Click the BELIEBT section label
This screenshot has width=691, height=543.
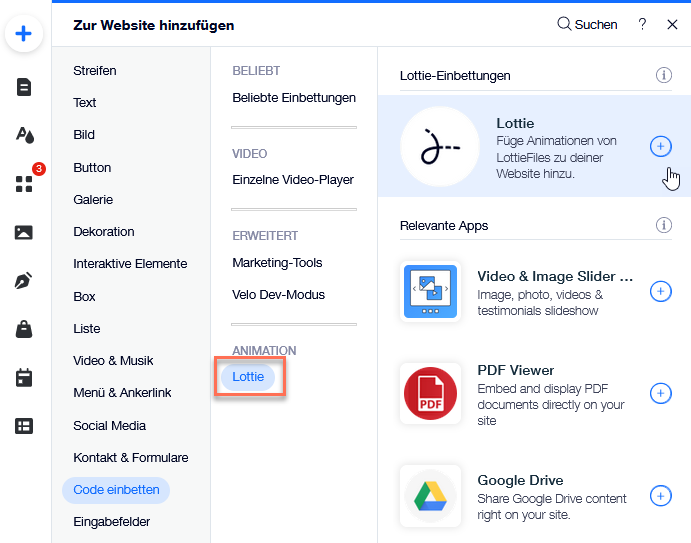(256, 71)
